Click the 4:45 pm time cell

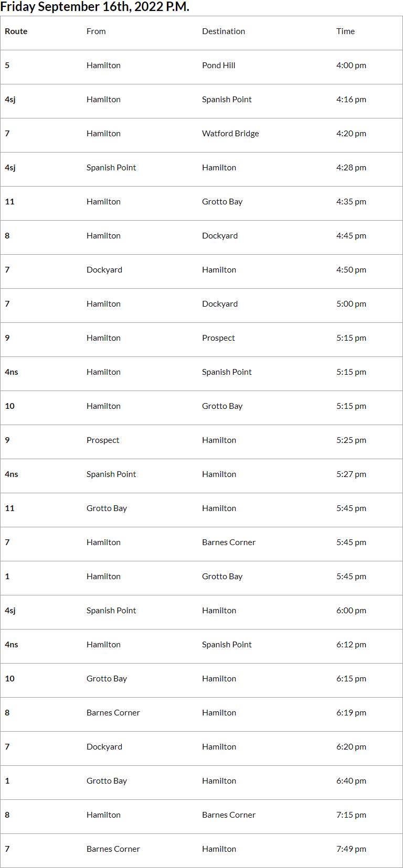(x=351, y=236)
